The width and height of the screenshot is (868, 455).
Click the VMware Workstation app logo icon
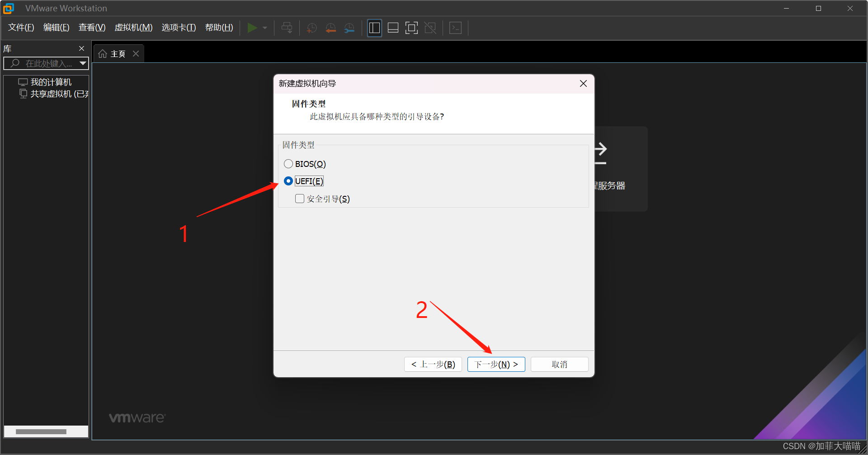[x=9, y=8]
